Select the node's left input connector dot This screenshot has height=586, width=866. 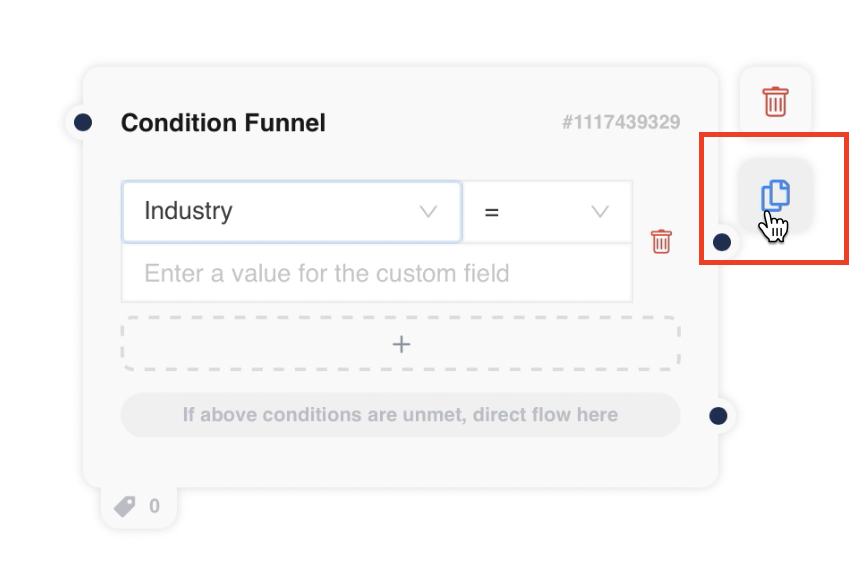83,122
